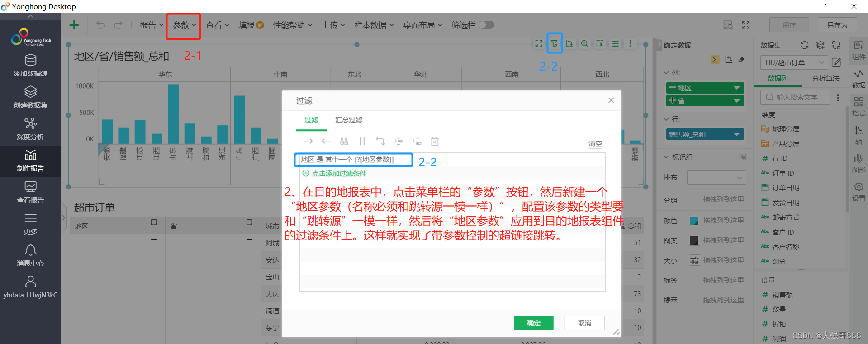This screenshot has width=868, height=344.
Task: Open the 组件 panel tab on right edge
Action: point(859,50)
